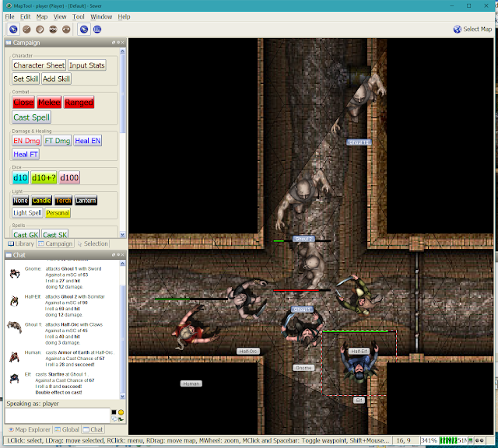Toggle chat scroll lock icon

tap(121, 419)
